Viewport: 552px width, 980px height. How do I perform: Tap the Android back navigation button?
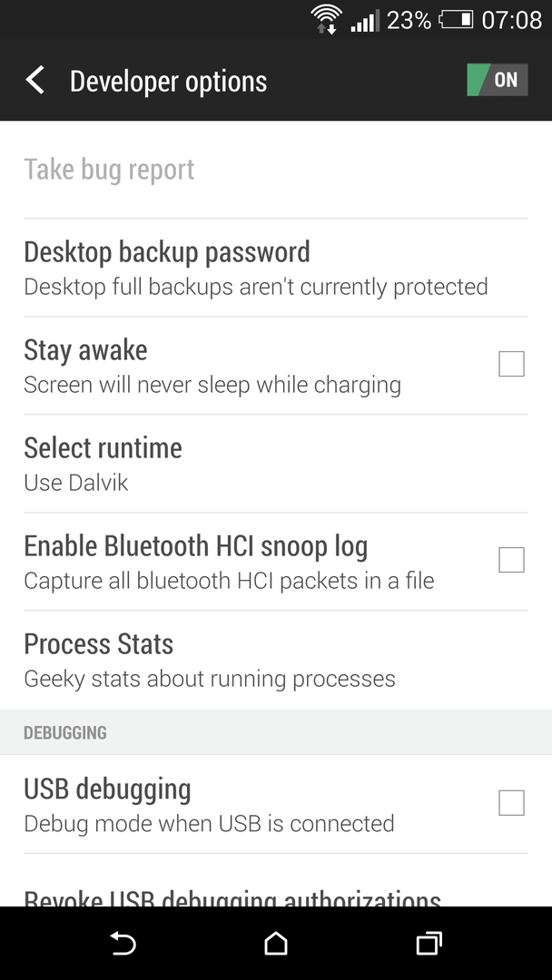pyautogui.click(x=123, y=943)
